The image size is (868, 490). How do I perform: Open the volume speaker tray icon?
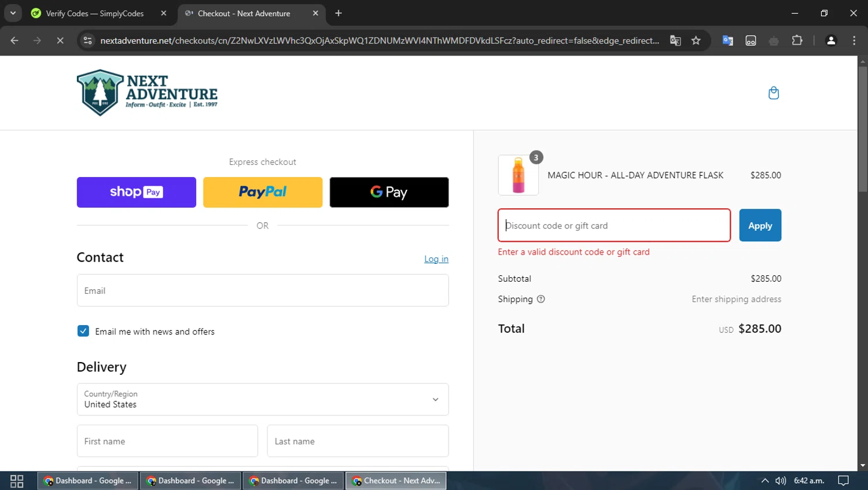pyautogui.click(x=781, y=481)
